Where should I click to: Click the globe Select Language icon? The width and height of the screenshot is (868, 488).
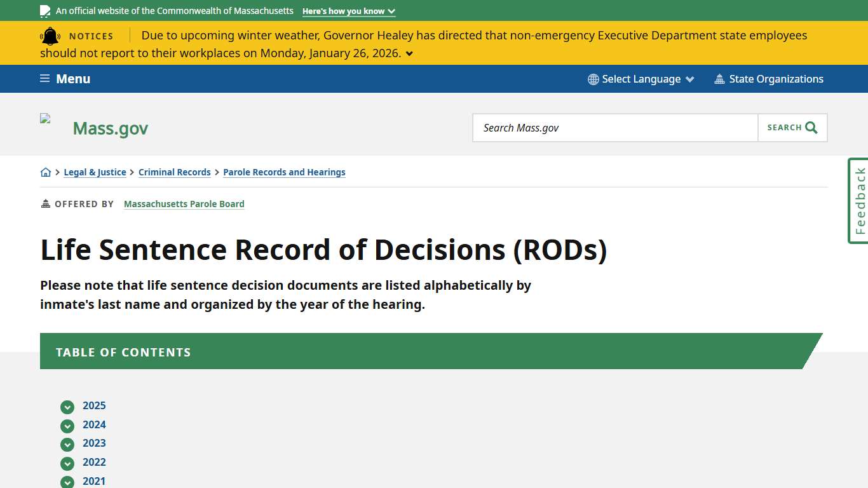click(x=593, y=79)
